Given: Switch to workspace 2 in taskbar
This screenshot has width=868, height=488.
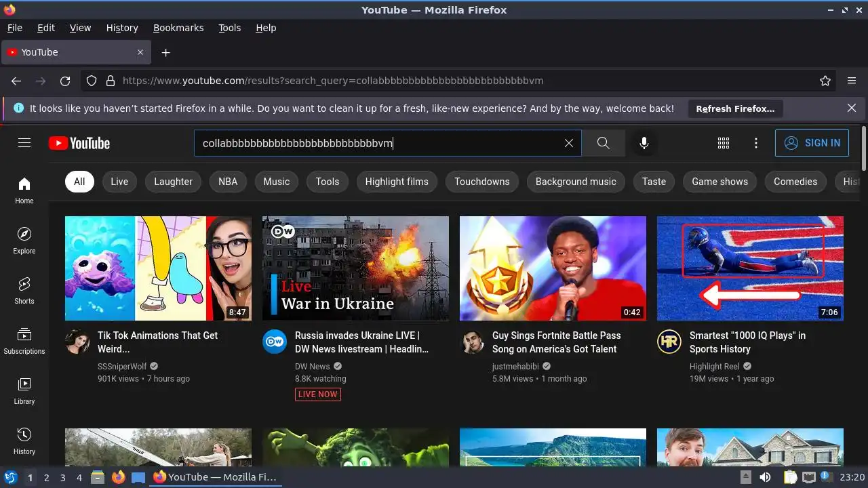Looking at the screenshot, I should click(x=47, y=478).
